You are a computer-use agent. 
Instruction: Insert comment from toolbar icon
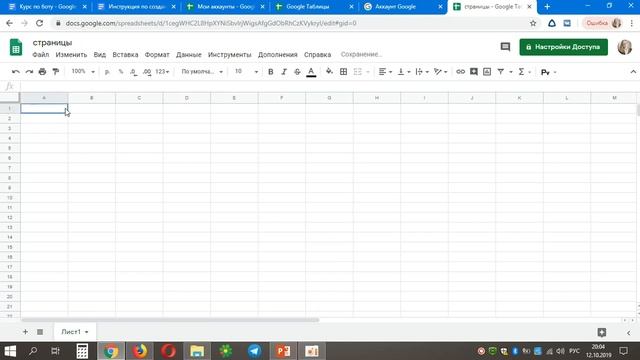[474, 72]
